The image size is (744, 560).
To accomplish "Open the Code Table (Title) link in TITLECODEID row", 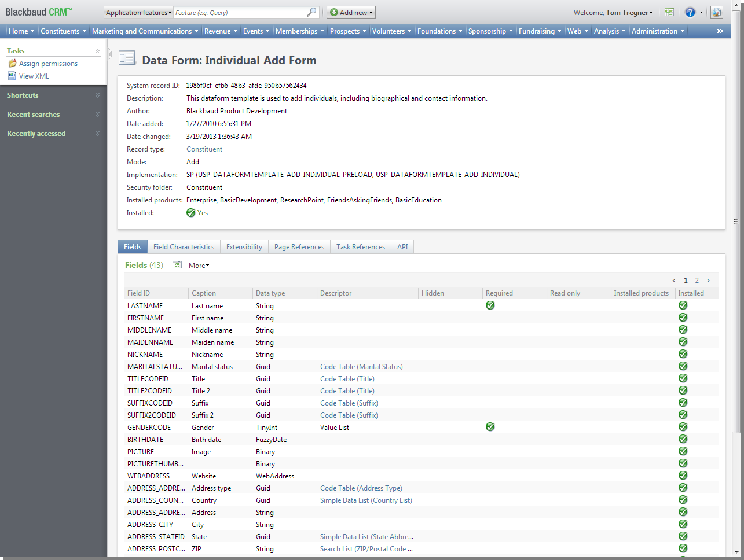I will [x=347, y=379].
